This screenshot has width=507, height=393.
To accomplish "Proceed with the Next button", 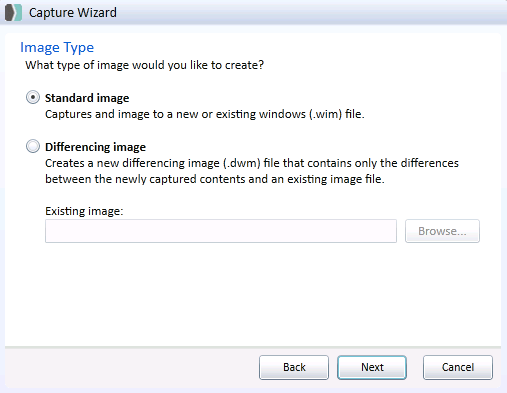I will click(372, 367).
